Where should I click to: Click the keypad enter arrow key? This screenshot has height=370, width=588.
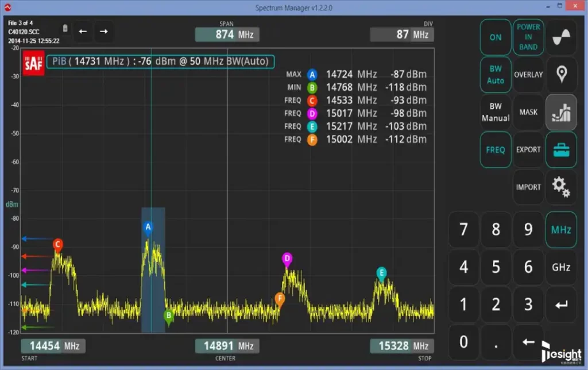coord(561,305)
